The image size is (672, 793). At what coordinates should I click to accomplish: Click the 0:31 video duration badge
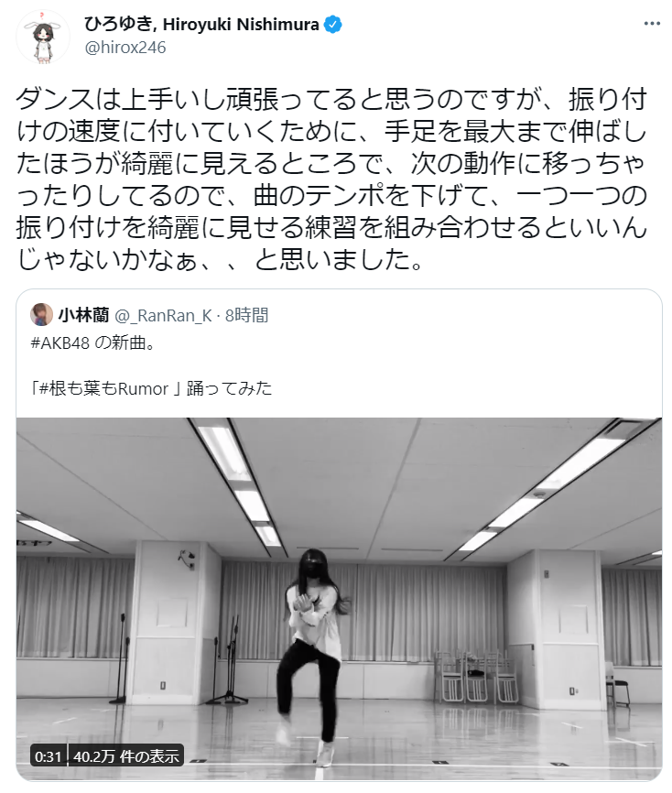(x=48, y=756)
